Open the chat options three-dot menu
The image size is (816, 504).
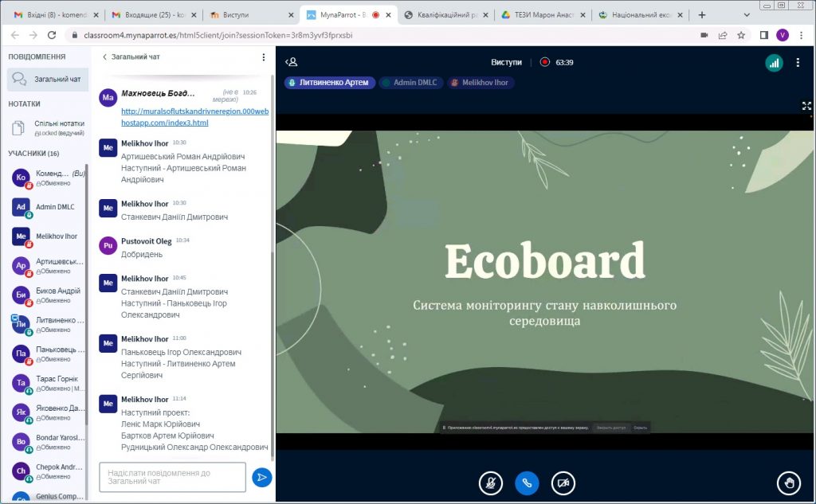point(264,57)
